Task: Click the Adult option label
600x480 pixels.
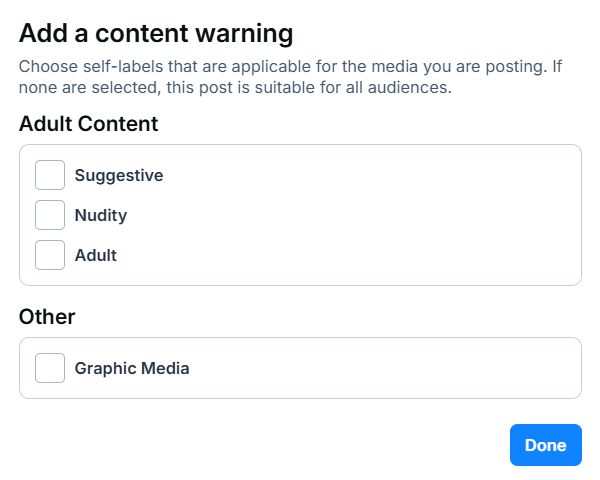Action: (96, 255)
